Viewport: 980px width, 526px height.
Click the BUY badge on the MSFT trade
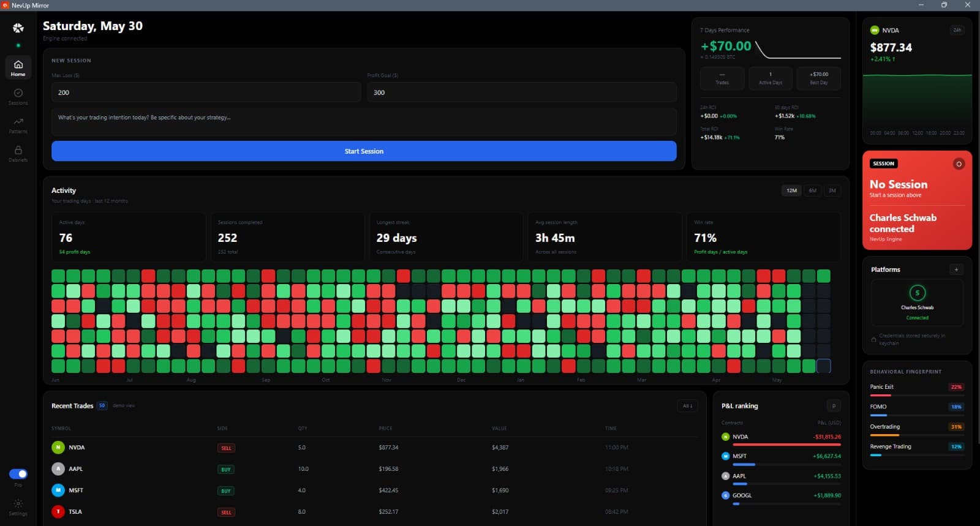[x=226, y=491]
